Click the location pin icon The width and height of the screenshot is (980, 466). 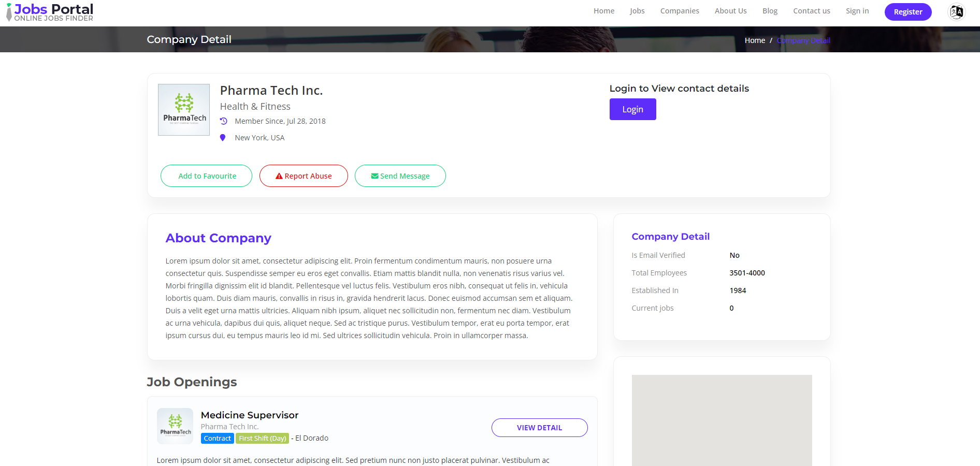tap(223, 138)
